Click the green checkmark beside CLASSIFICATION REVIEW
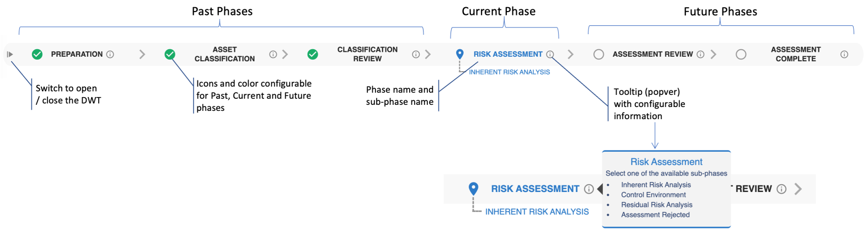The width and height of the screenshot is (868, 235). pos(313,54)
